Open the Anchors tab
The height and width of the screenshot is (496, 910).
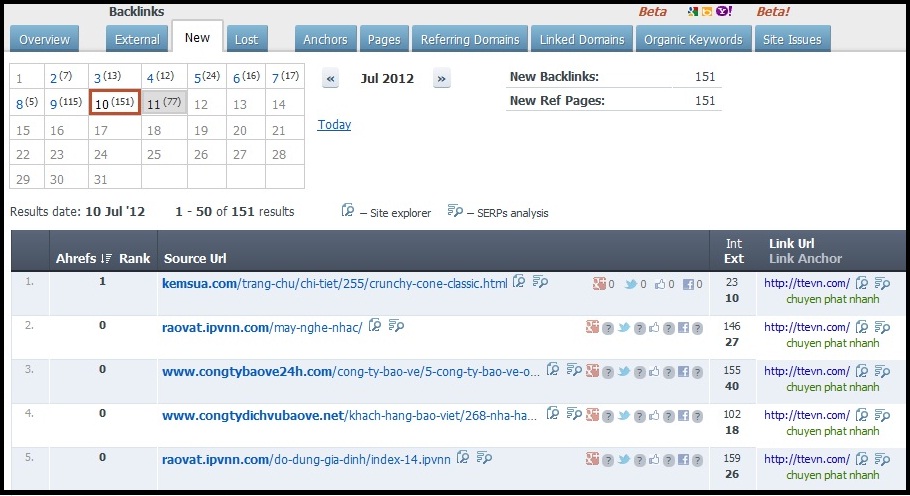tap(325, 39)
